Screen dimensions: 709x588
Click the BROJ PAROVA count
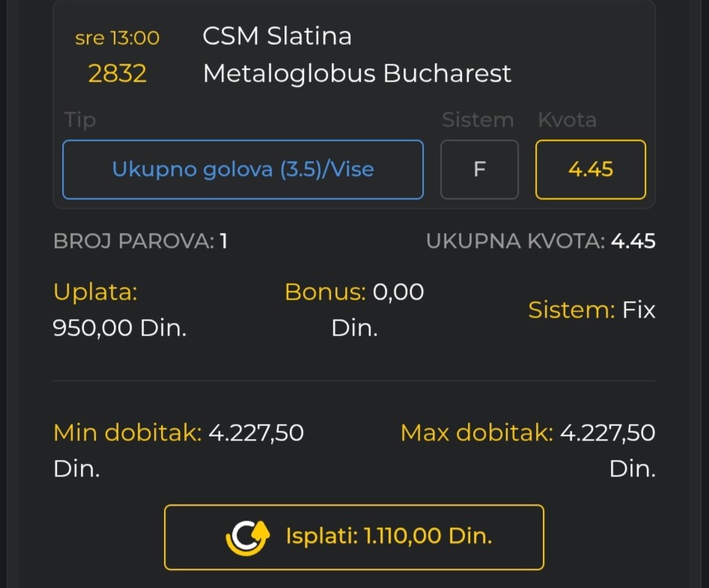click(223, 241)
